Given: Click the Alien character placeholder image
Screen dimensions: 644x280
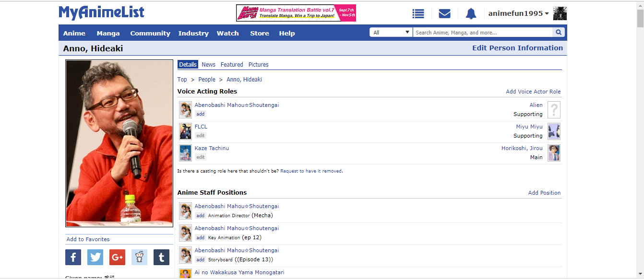Looking at the screenshot, I should tap(554, 110).
